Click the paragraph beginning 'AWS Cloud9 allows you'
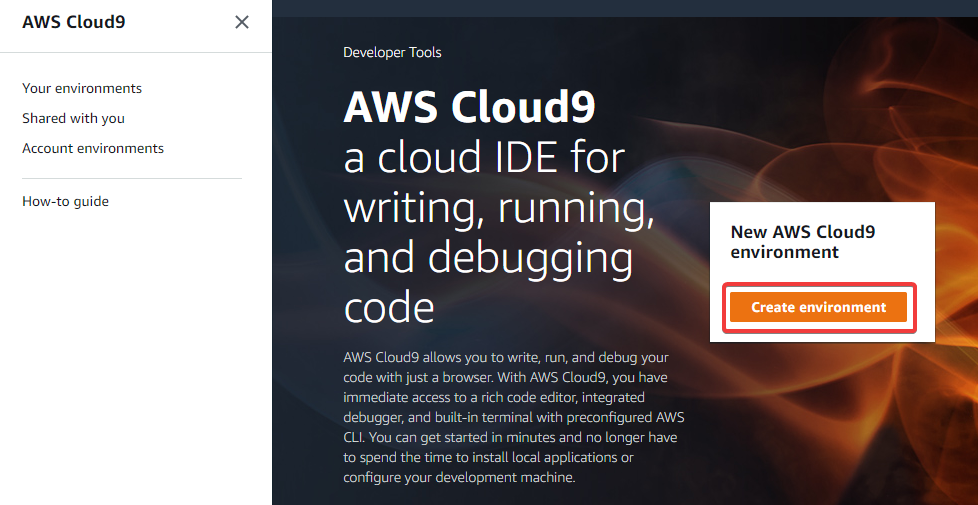Image resolution: width=978 pixels, height=505 pixels. click(x=513, y=418)
